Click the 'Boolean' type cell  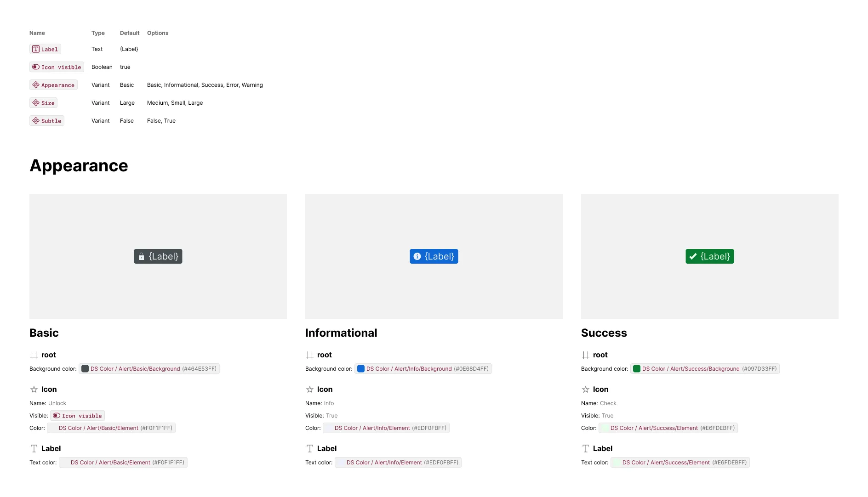[102, 67]
